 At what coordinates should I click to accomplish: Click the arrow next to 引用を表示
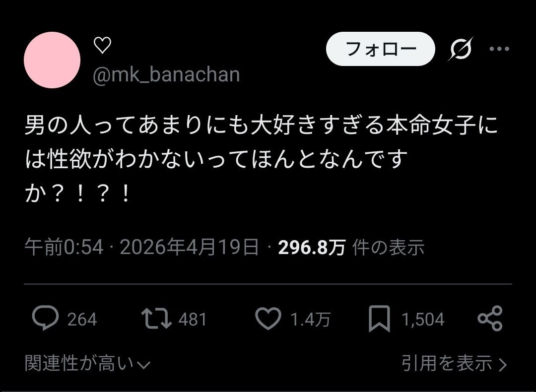coord(502,365)
